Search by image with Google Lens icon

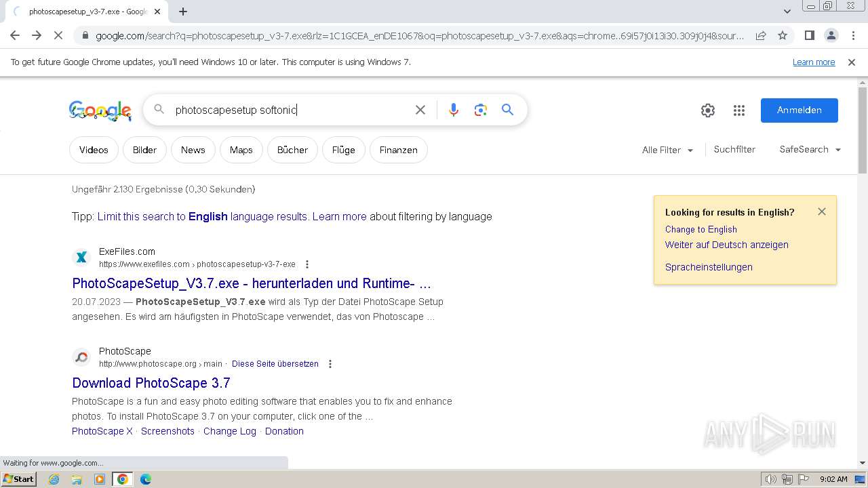(481, 110)
